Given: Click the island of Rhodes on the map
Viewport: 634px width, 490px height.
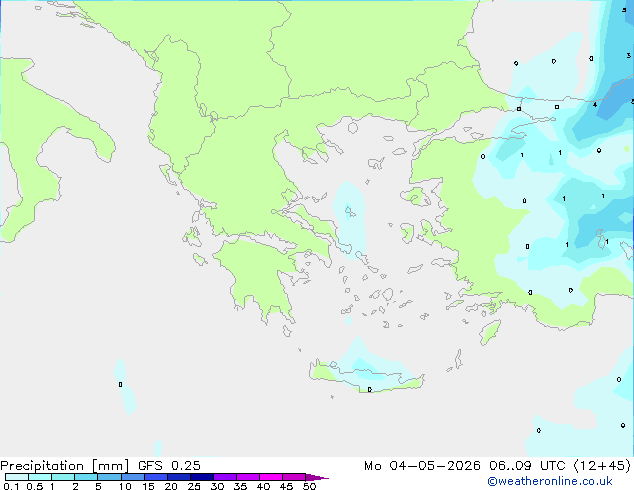Looking at the screenshot, I should 490,332.
